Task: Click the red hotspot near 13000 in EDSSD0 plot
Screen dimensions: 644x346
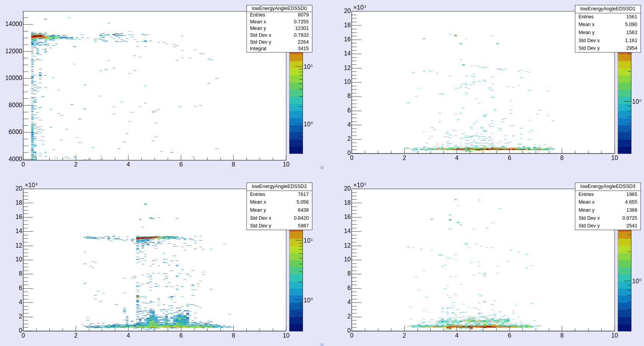Action: point(38,36)
